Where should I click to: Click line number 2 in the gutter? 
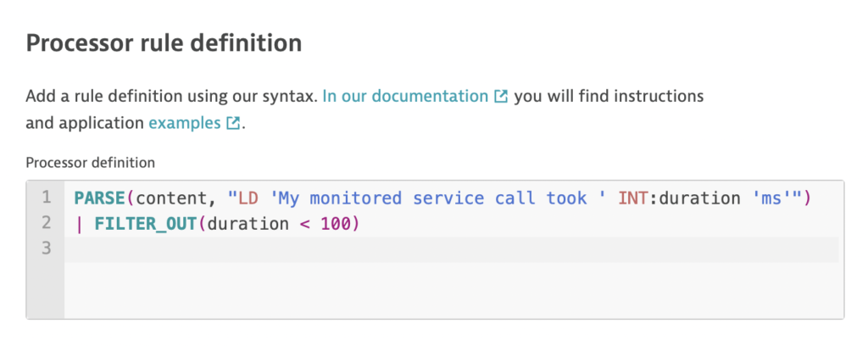click(x=46, y=223)
